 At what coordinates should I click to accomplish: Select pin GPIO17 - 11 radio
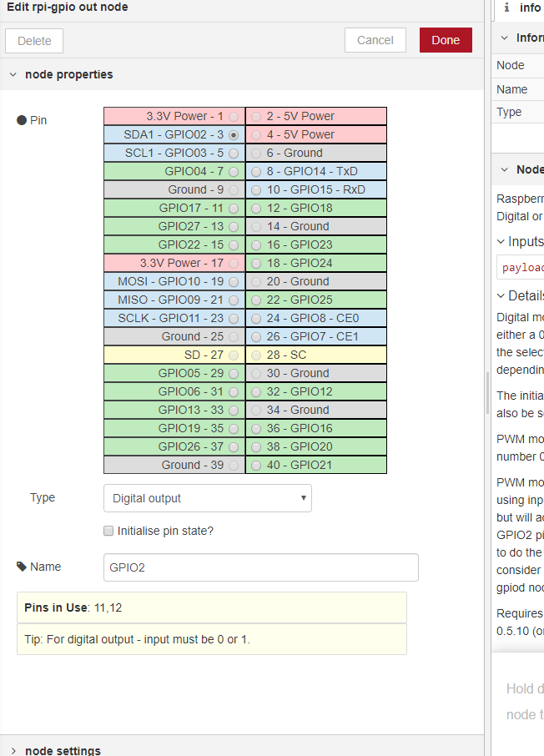pos(234,209)
